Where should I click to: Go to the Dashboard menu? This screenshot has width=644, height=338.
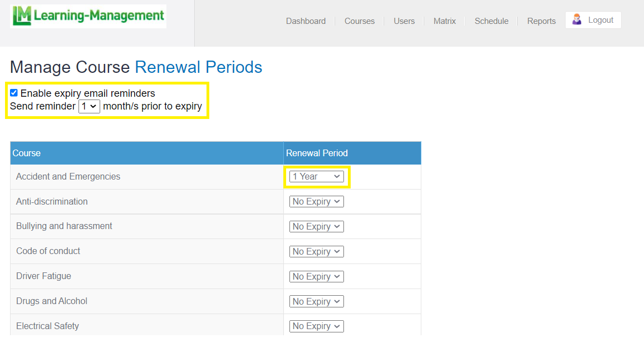[x=306, y=21]
